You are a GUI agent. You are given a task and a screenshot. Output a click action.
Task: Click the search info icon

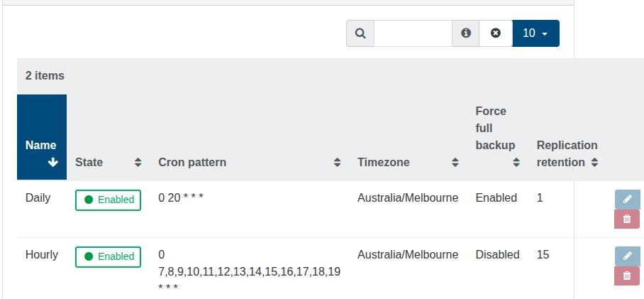[466, 33]
